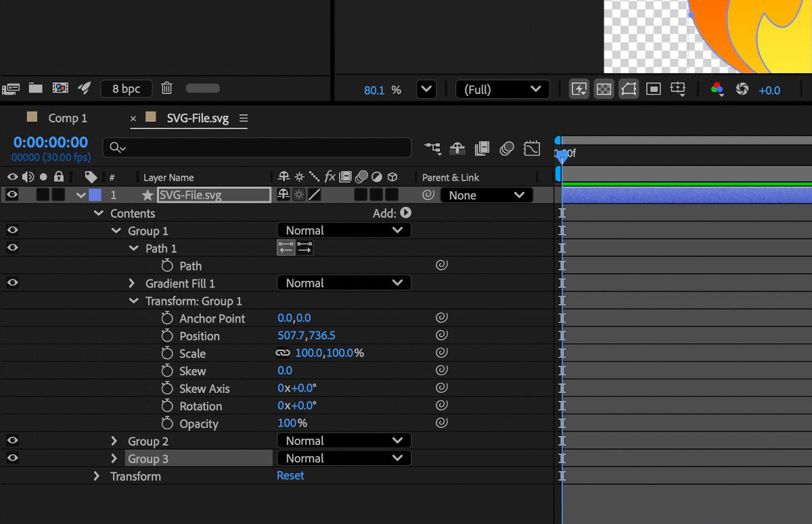Viewport: 812px width, 524px height.
Task: Open the Graph Editor
Action: (x=532, y=147)
